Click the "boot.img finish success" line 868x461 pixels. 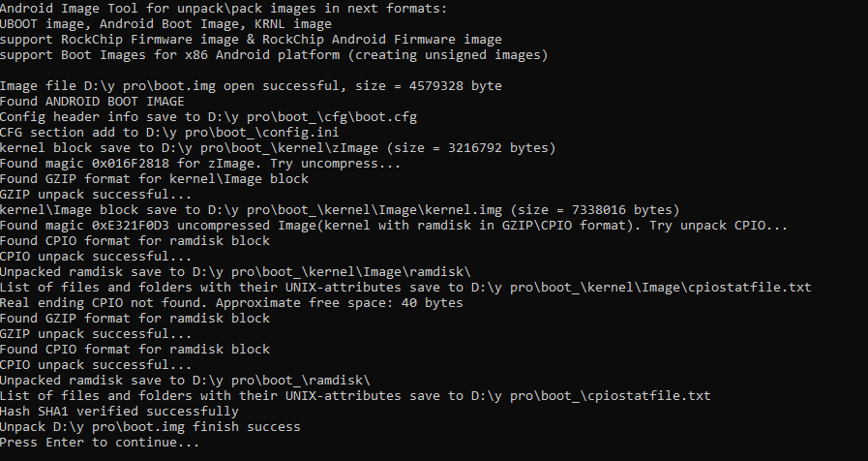(x=150, y=426)
